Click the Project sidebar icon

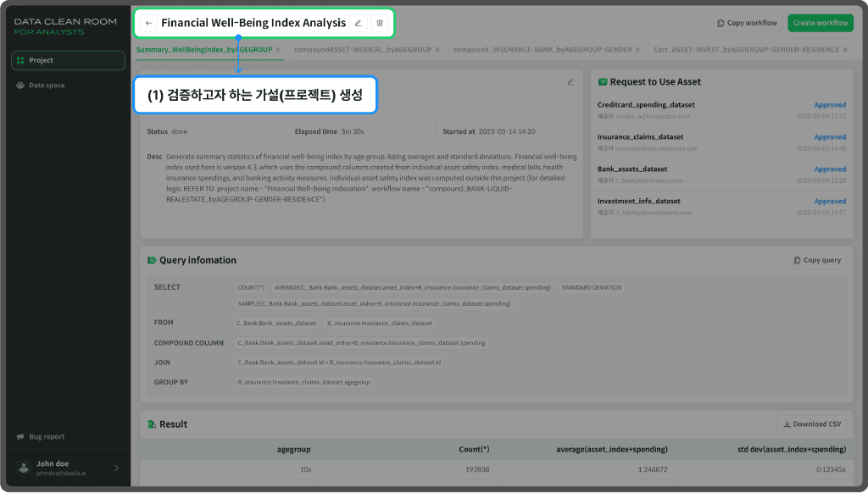(x=20, y=60)
